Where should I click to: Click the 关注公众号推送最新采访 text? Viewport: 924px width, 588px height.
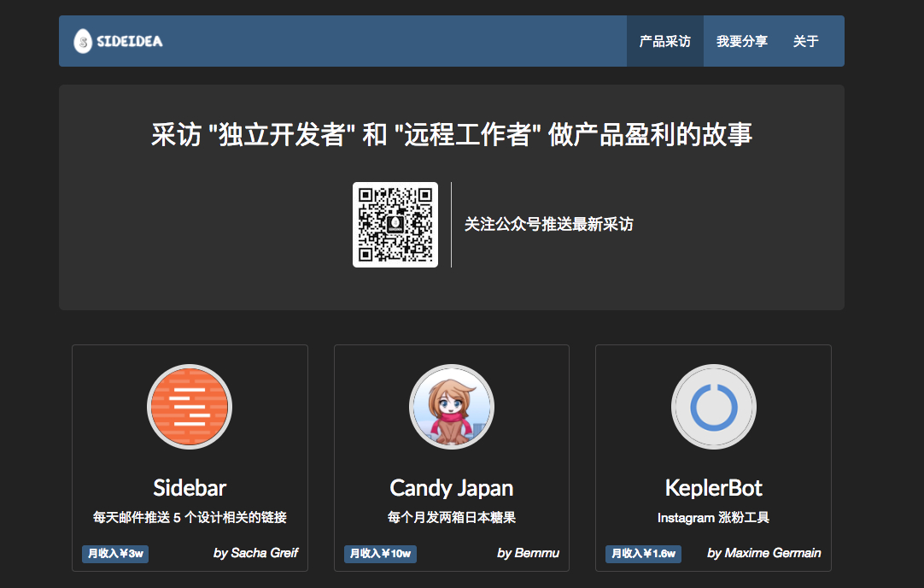tap(548, 224)
